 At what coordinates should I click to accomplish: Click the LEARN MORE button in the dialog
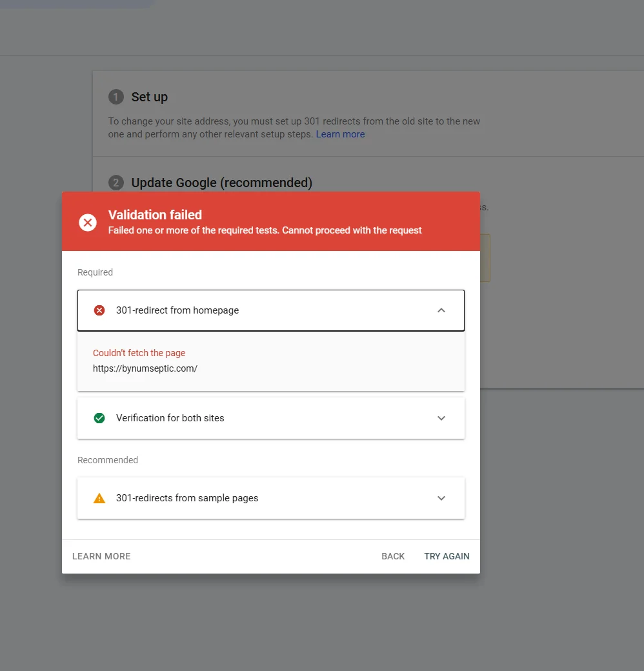pyautogui.click(x=101, y=556)
